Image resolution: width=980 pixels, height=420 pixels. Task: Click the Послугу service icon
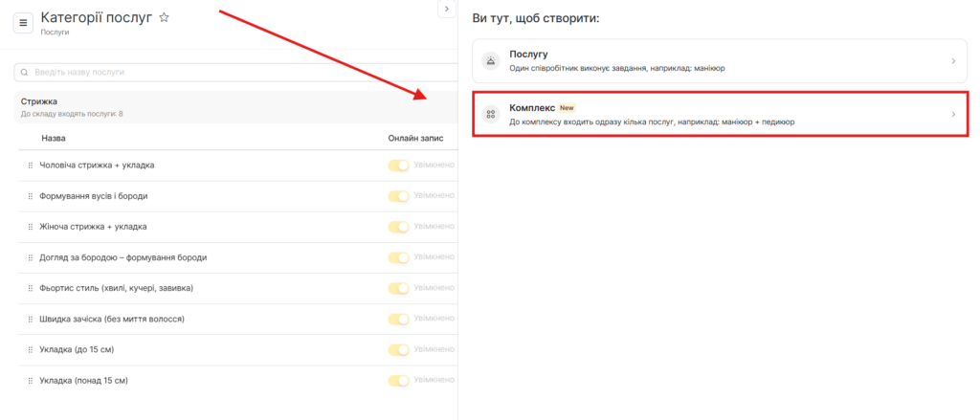coord(491,61)
